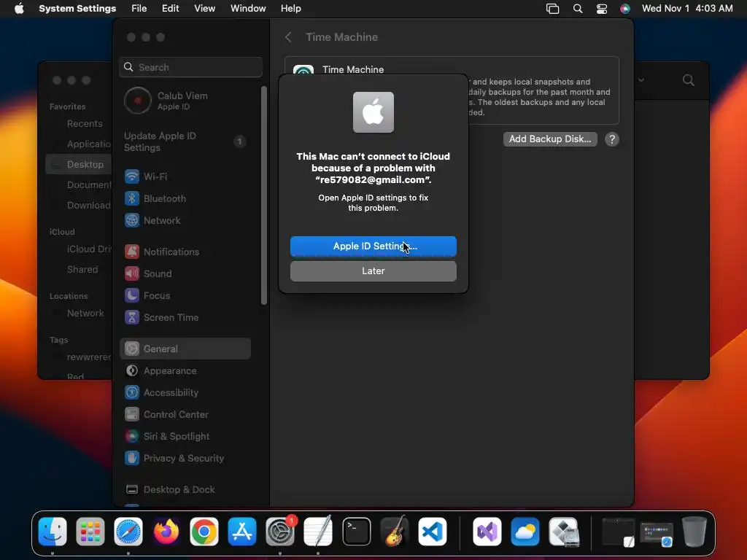Screen dimensions: 747x560
Task: Open the Help menu
Action: pos(290,9)
